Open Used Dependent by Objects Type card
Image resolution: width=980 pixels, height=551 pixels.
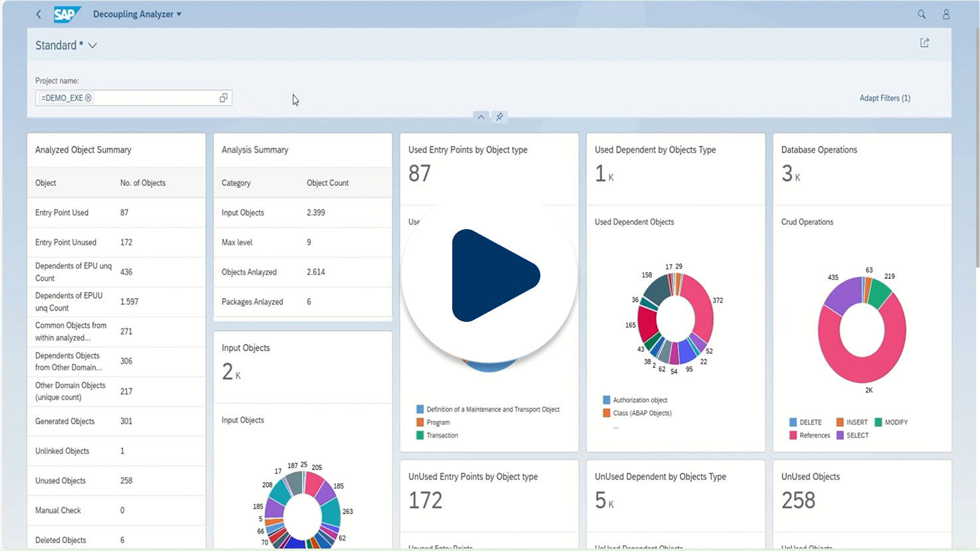pyautogui.click(x=676, y=169)
